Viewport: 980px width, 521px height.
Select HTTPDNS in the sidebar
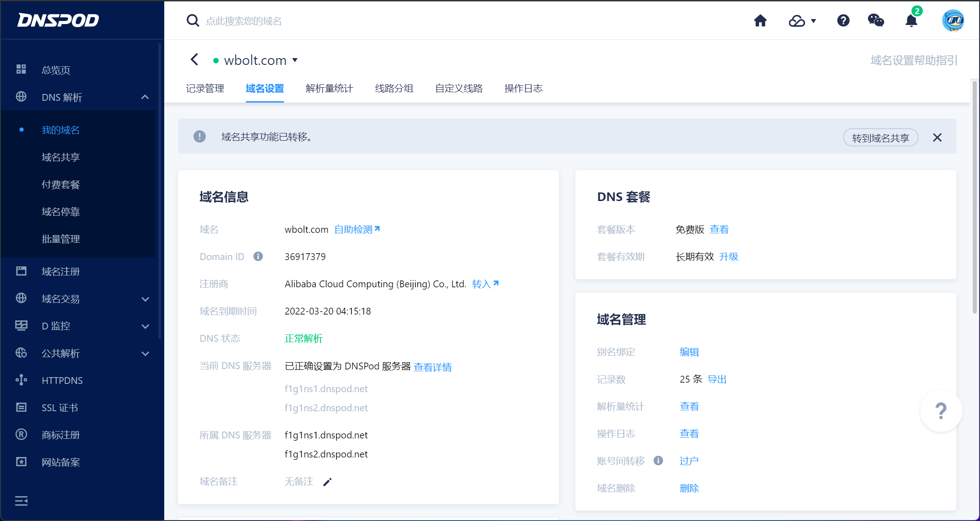pyautogui.click(x=62, y=380)
